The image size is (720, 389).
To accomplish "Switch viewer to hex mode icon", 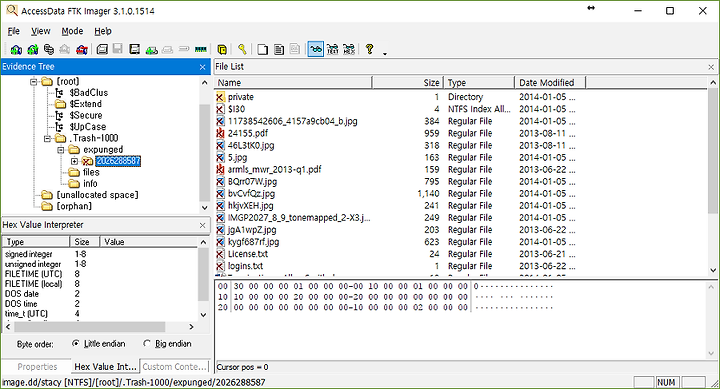I will (x=349, y=49).
